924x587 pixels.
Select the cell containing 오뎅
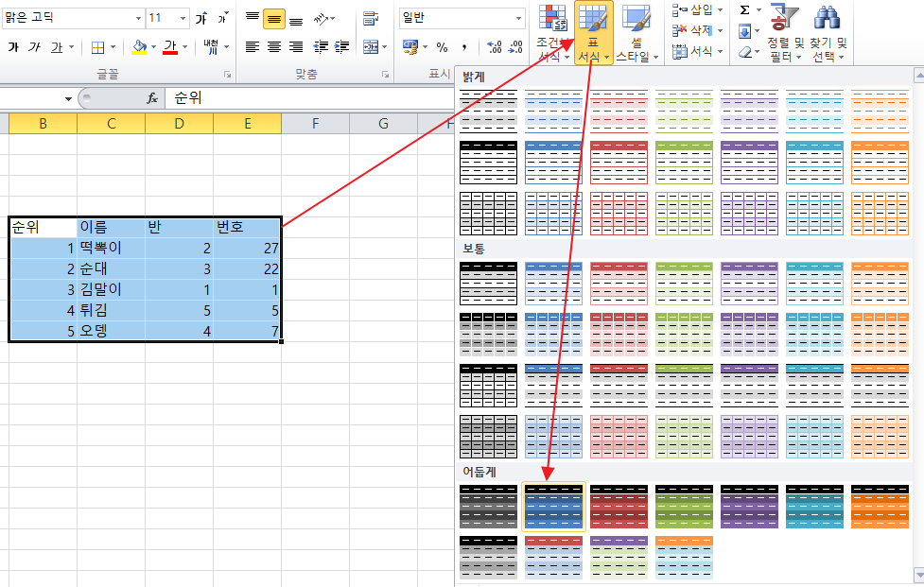[x=112, y=331]
